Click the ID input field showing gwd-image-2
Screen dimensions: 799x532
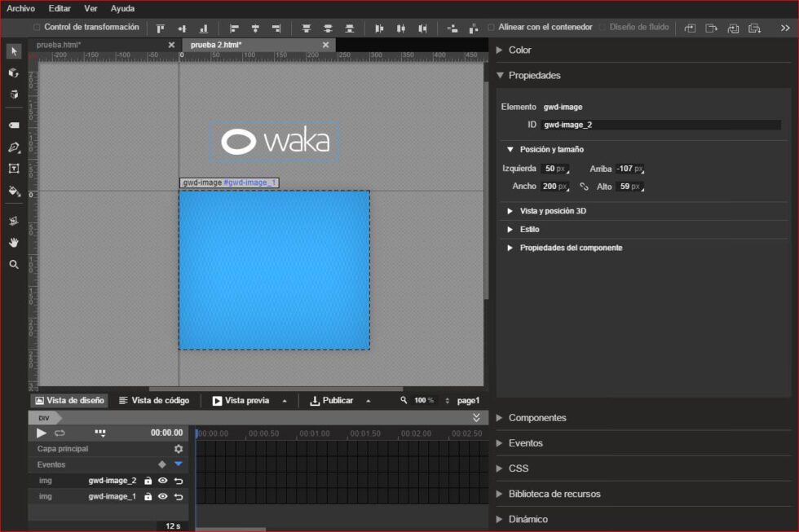click(x=660, y=124)
